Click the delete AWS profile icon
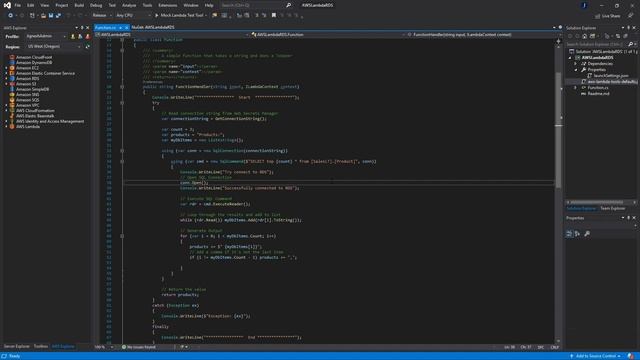Screen dimensions: 640x360 click(87, 36)
